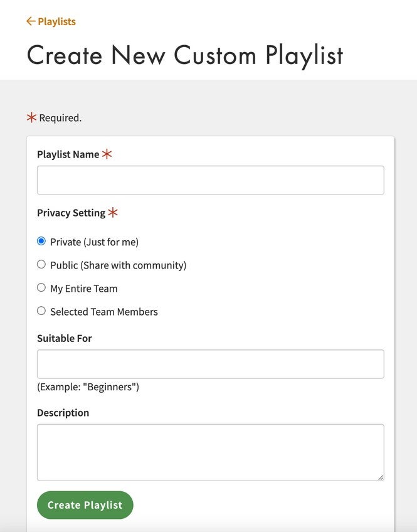Focus the Description text area
Screen dimensions: 417x532
click(210, 452)
